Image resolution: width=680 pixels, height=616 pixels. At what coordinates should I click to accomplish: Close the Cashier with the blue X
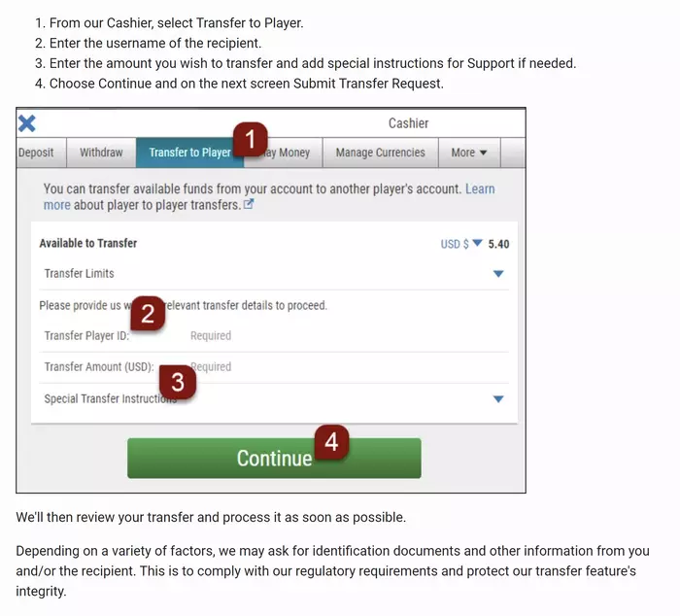[x=27, y=123]
